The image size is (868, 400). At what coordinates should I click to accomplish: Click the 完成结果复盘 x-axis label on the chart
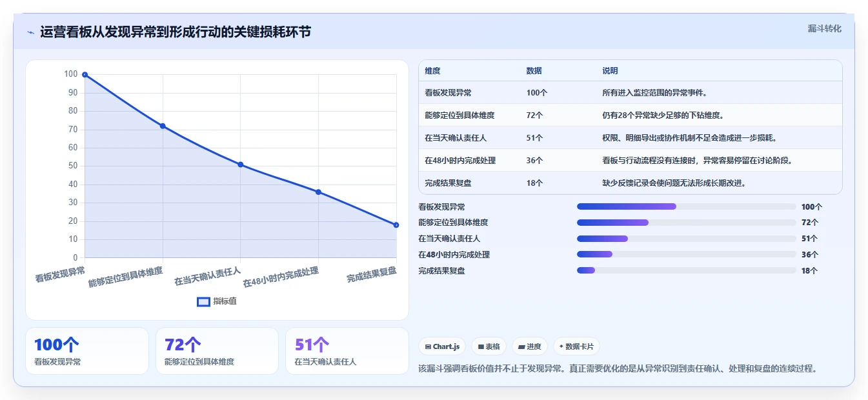(371, 274)
